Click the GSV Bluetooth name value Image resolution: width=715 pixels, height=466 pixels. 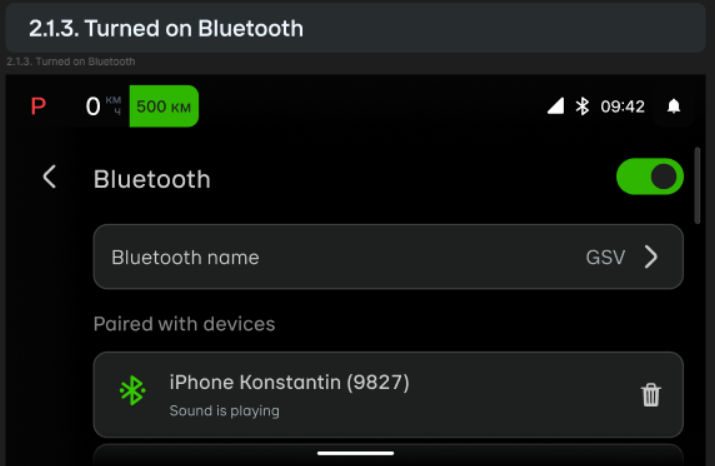point(605,258)
